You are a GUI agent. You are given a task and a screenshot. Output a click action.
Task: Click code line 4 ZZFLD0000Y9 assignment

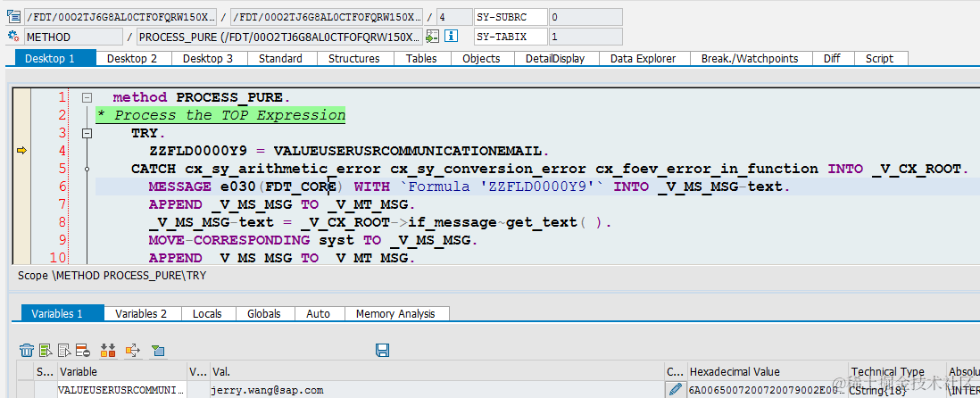(x=349, y=151)
